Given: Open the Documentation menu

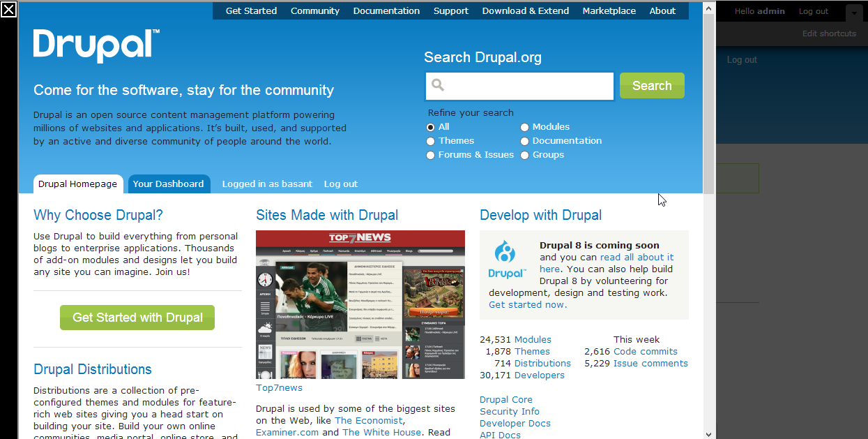Looking at the screenshot, I should coord(386,10).
